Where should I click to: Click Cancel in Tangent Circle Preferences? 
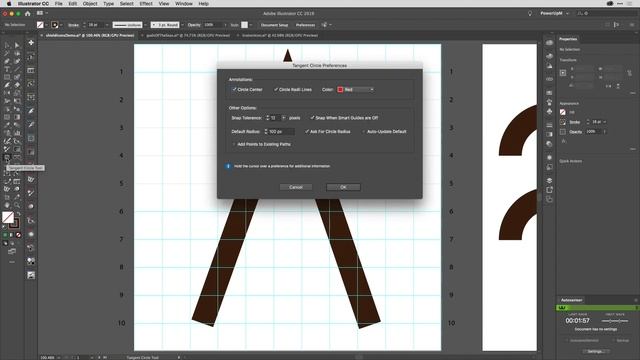296,187
